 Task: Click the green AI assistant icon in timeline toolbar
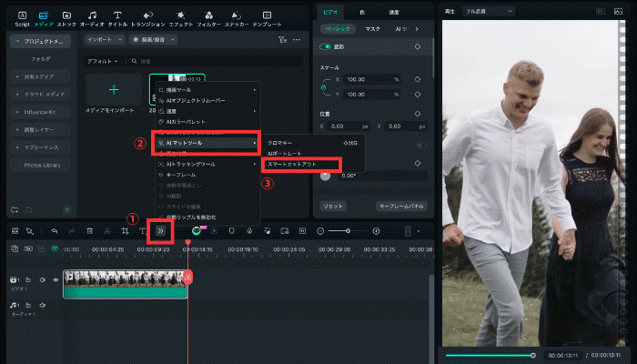[x=197, y=231]
